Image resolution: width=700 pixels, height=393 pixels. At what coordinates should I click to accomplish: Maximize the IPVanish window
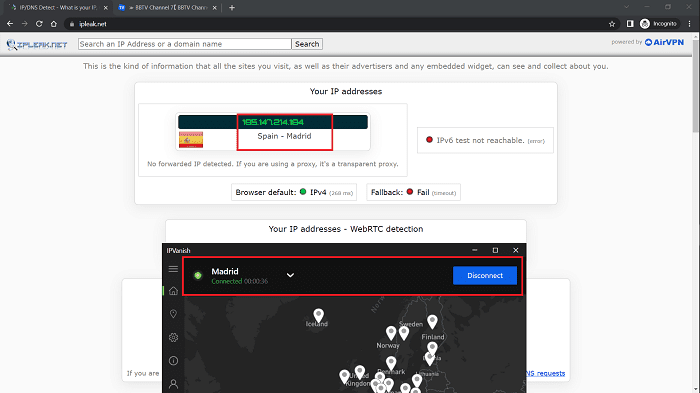(x=495, y=250)
